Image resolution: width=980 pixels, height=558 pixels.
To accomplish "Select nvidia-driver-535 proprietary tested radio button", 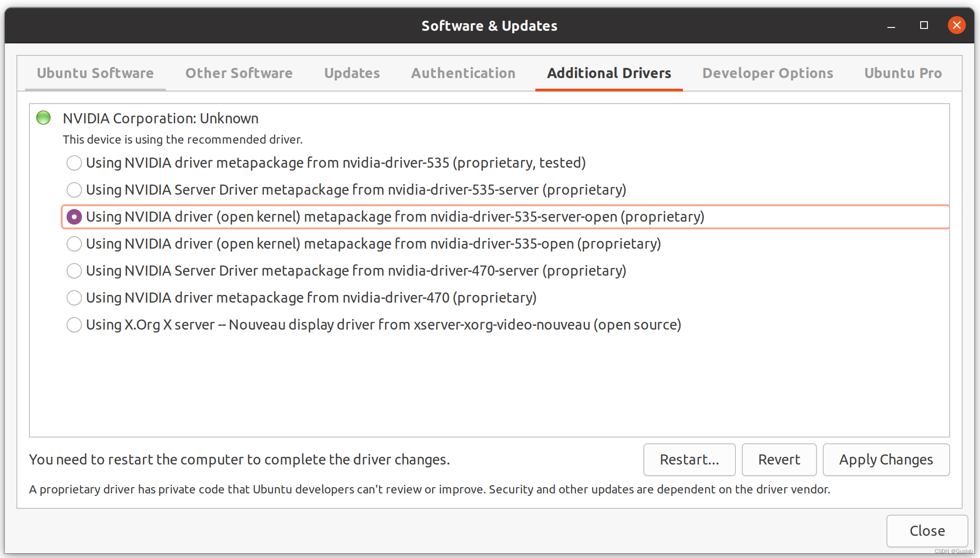I will coord(74,163).
